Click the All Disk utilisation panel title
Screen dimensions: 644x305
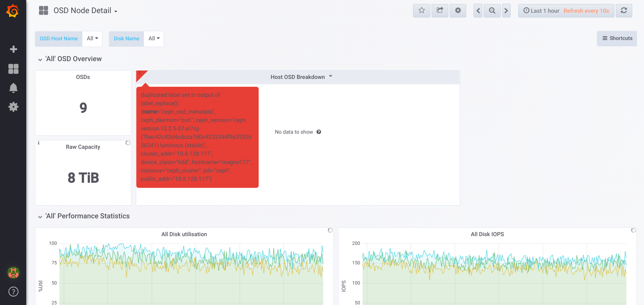184,234
